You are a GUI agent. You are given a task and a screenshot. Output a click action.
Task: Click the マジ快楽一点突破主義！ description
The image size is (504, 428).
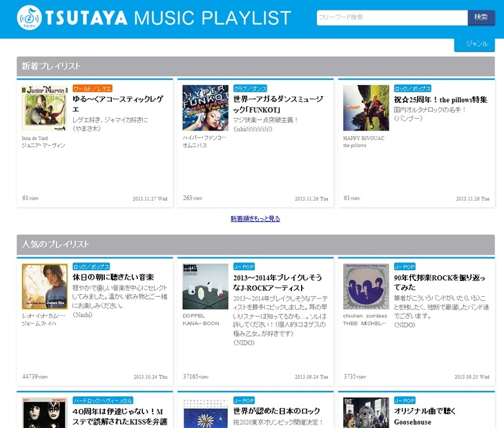266,120
